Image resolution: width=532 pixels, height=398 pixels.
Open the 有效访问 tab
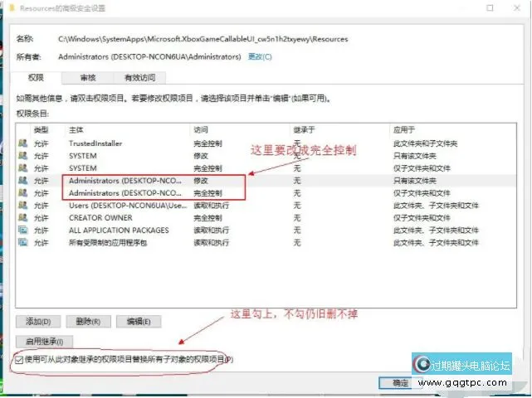(139, 78)
